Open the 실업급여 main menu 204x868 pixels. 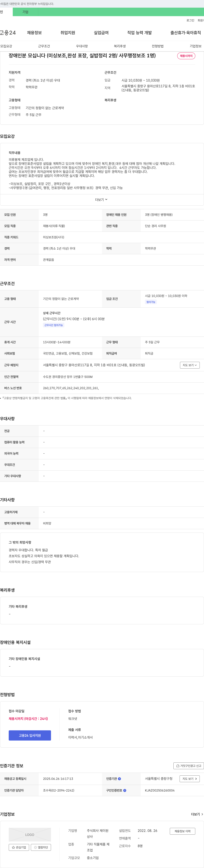pos(101,33)
